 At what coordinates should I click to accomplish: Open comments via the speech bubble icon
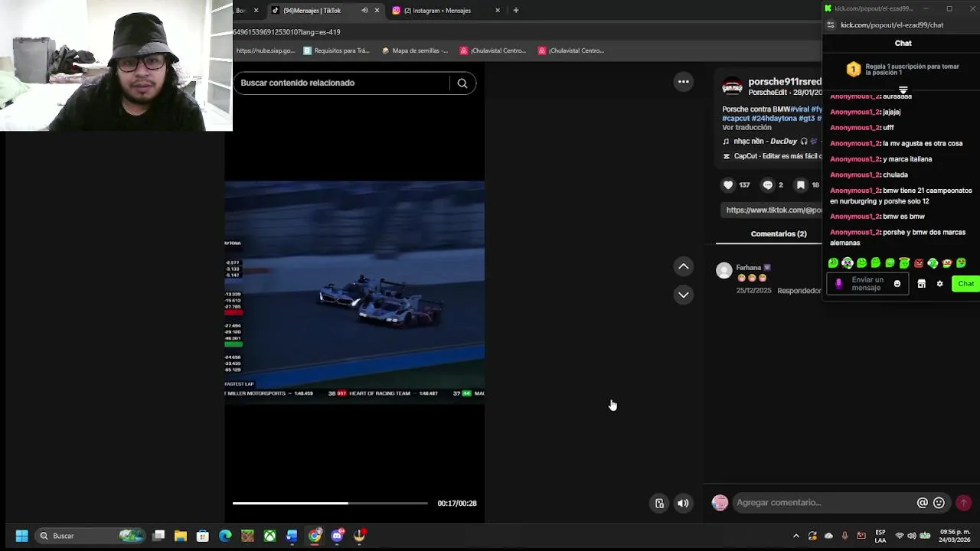768,185
